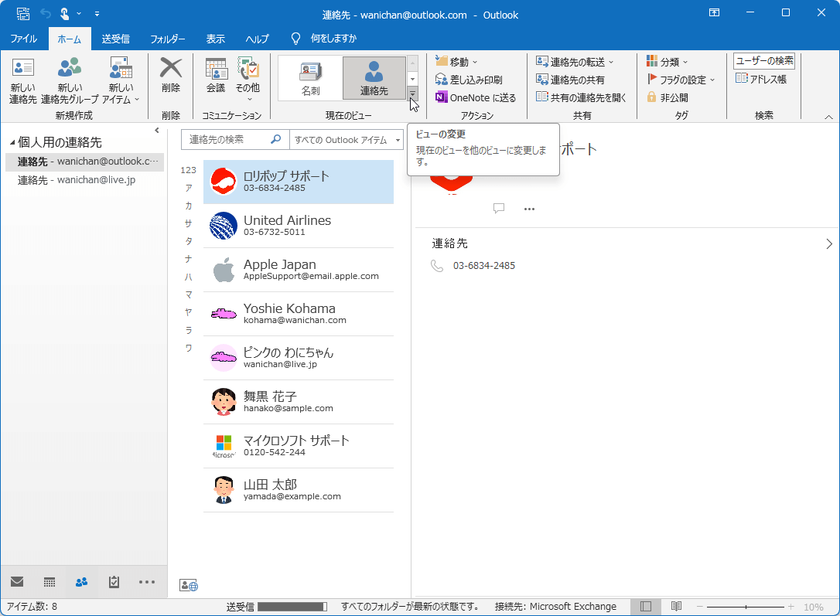Switch to the ホーム tab

tap(70, 39)
